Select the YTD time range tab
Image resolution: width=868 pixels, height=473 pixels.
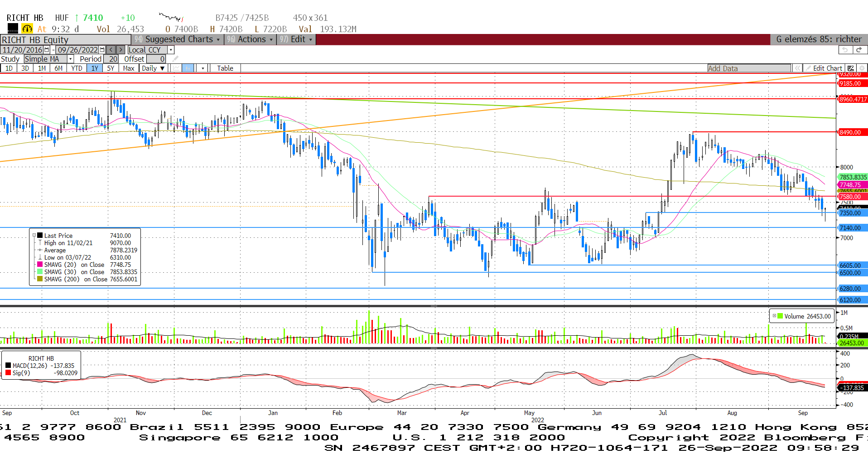[77, 68]
